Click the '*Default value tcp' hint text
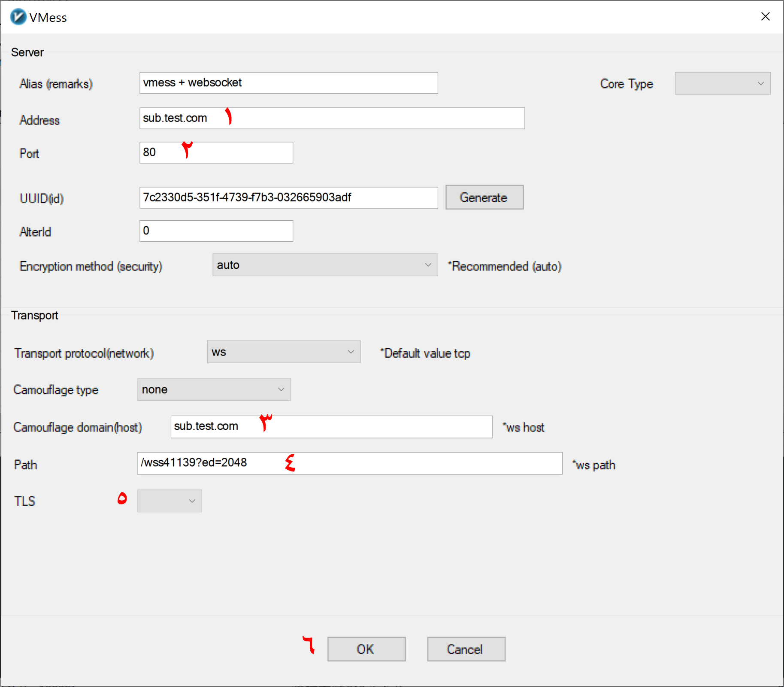The height and width of the screenshot is (687, 784). [425, 353]
